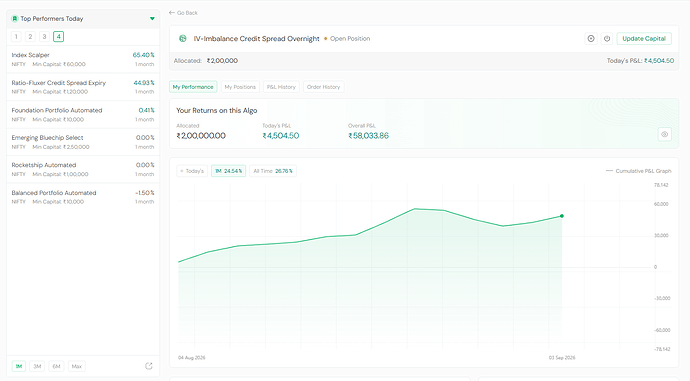Viewport: 690px width, 381px height.
Task: Click the Open Position status label
Action: [350, 39]
